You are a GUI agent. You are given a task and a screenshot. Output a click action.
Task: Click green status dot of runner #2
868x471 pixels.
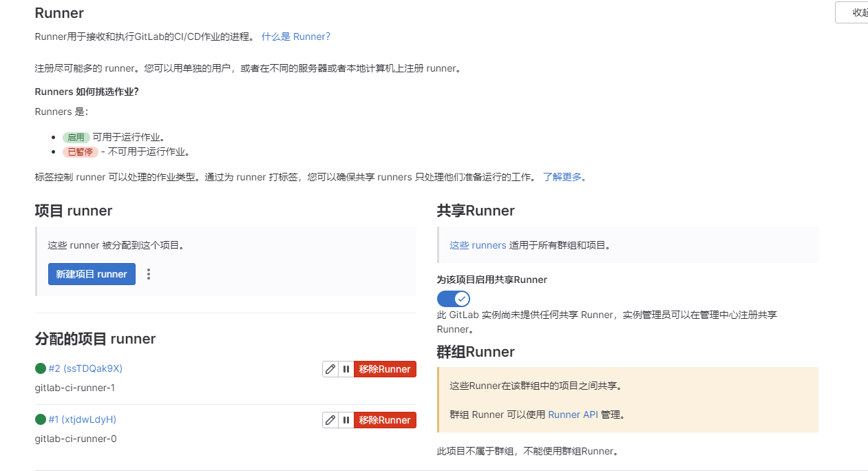[x=41, y=368]
